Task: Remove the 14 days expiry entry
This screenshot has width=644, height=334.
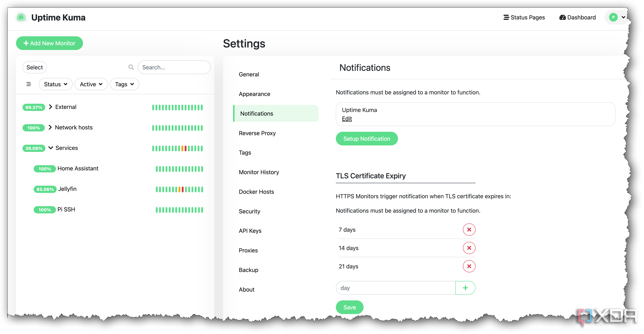Action: tap(469, 248)
